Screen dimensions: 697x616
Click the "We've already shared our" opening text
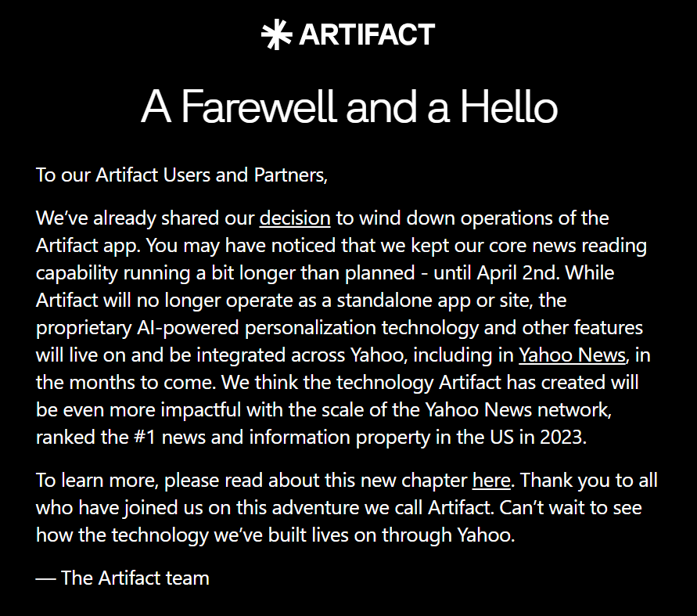145,218
